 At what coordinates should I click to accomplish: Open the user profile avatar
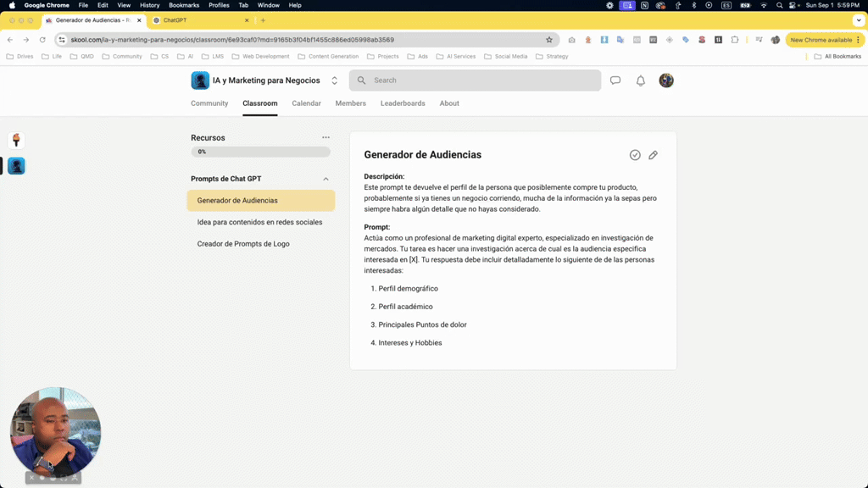click(666, 80)
